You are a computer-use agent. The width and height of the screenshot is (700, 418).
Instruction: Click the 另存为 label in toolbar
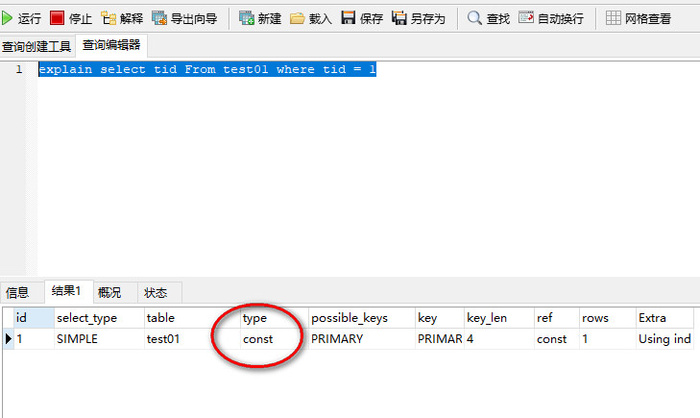pos(428,19)
